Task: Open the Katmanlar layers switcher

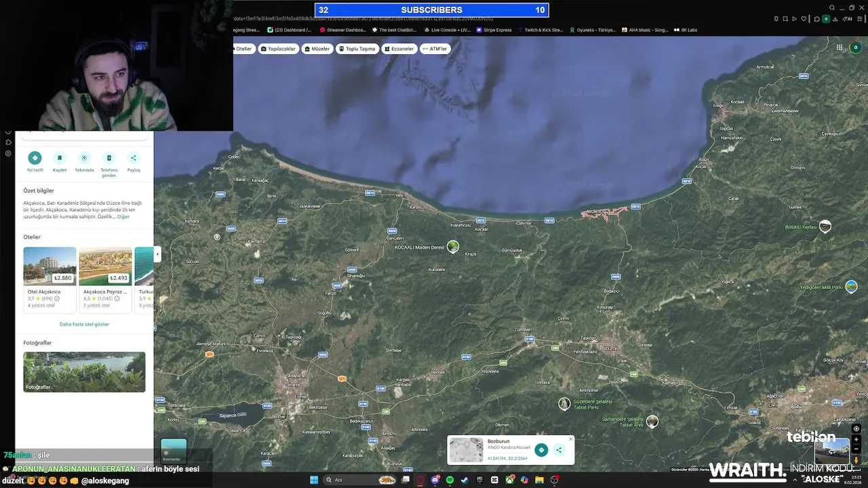Action: (174, 451)
